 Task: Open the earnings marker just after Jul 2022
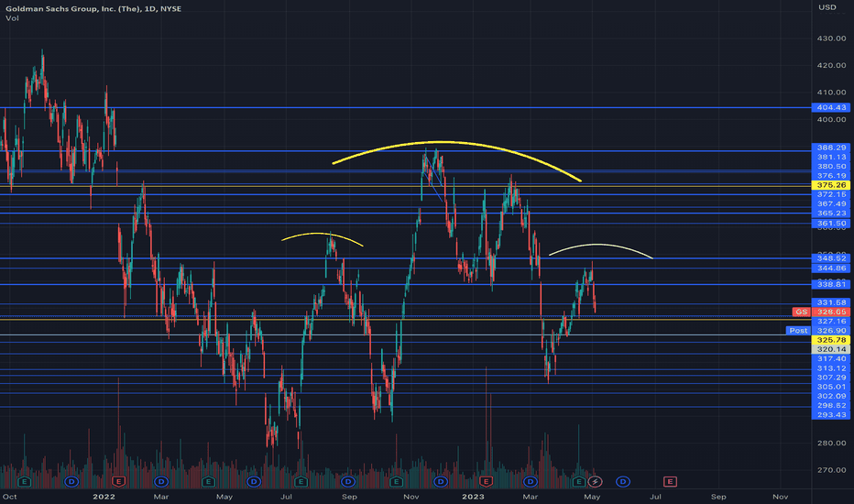[x=301, y=482]
